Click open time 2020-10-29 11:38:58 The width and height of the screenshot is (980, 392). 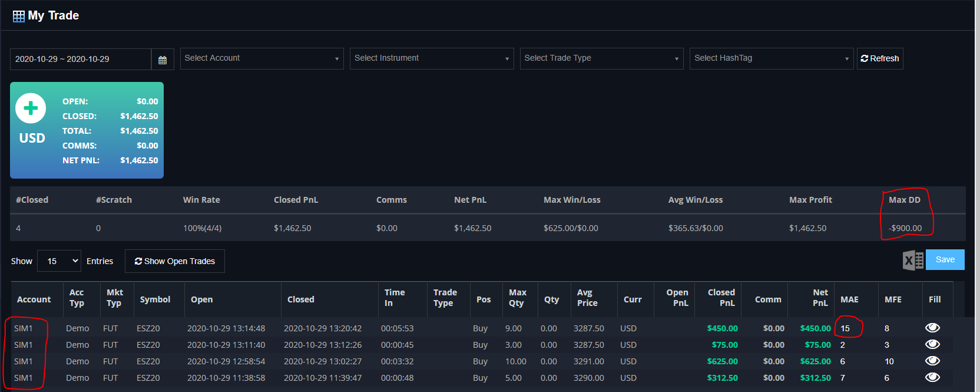[x=226, y=378]
